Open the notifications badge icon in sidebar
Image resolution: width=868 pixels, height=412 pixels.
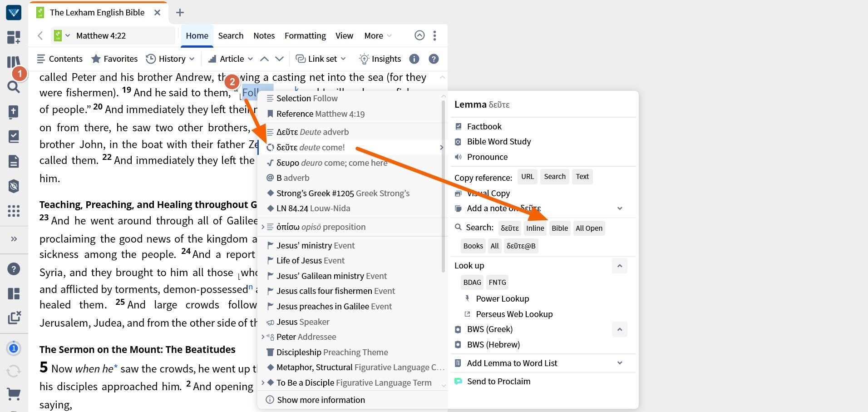pyautogui.click(x=14, y=348)
